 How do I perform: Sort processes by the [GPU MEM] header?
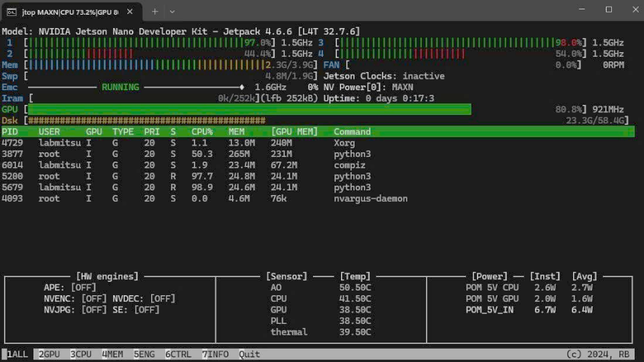(294, 132)
